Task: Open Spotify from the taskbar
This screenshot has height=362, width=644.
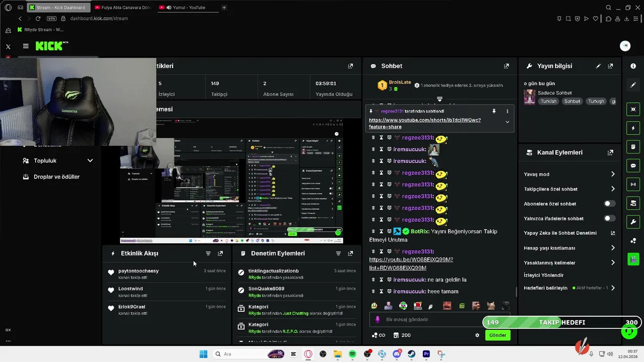Action: coord(353,354)
